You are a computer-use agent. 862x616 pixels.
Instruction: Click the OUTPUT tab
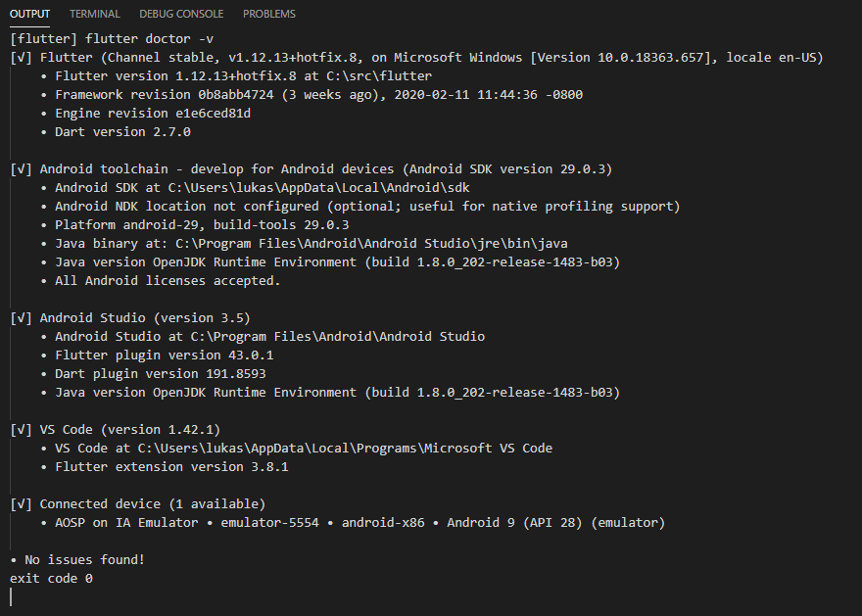[x=29, y=14]
